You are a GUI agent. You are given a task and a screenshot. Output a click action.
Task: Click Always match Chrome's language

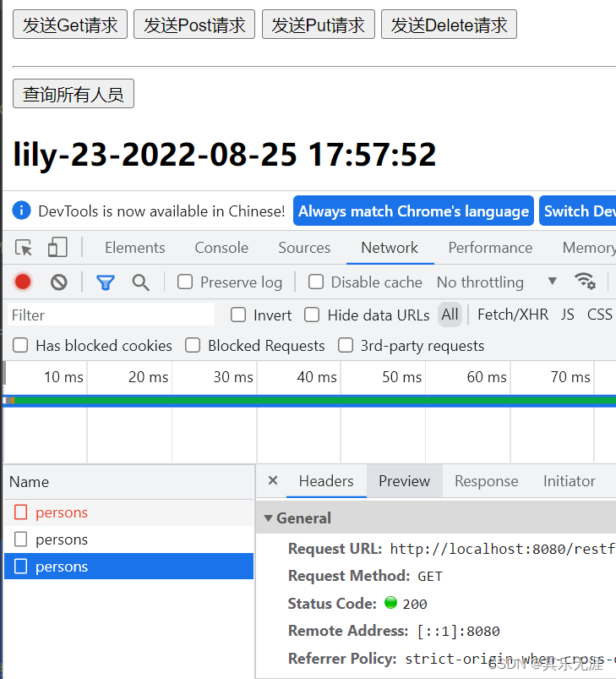click(413, 211)
